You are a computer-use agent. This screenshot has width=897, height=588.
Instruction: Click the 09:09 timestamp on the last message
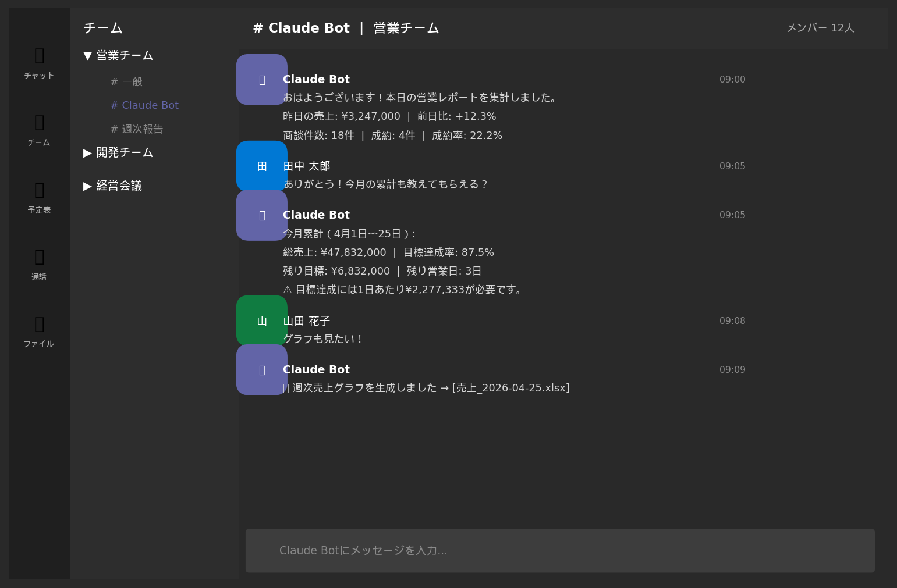pos(732,369)
